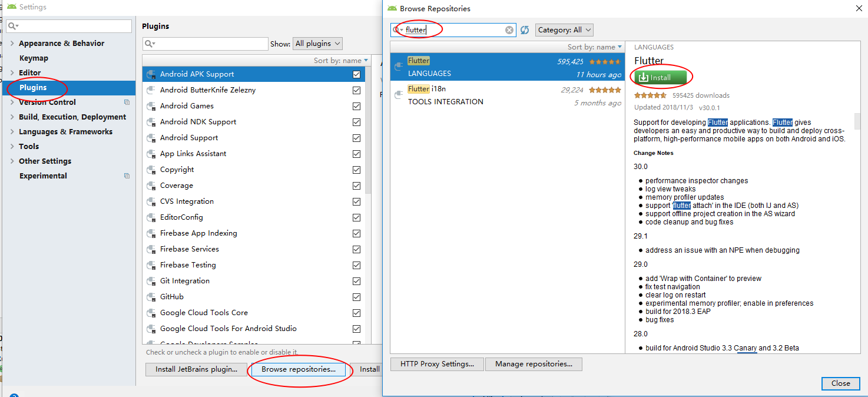Clear the flutter search text with the X icon
This screenshot has width=868, height=397.
509,30
